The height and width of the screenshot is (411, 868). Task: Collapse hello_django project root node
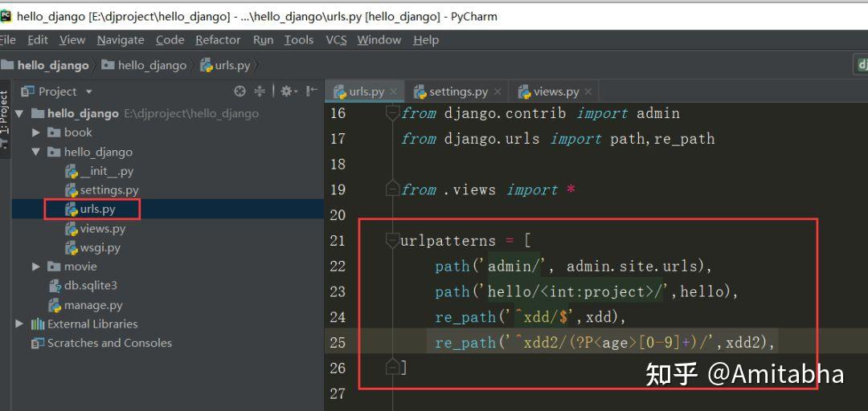tap(20, 114)
